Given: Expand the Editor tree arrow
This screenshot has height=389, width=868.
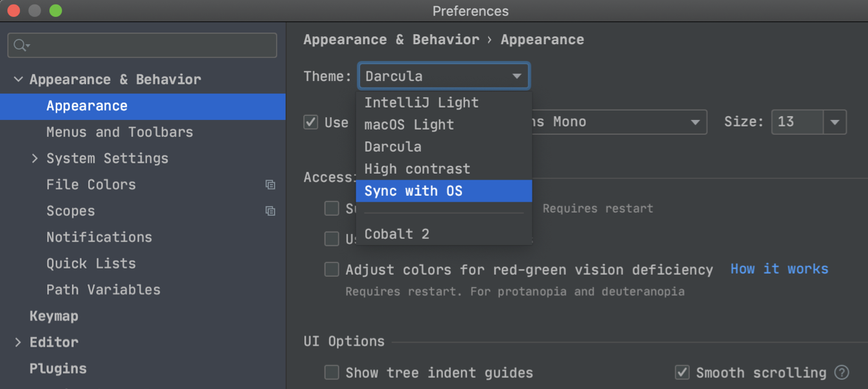Looking at the screenshot, I should click(x=18, y=342).
